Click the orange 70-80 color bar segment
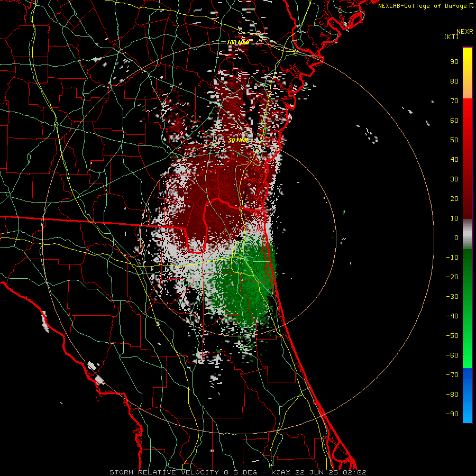Image resolution: width=476 pixels, height=476 pixels. coord(467,90)
